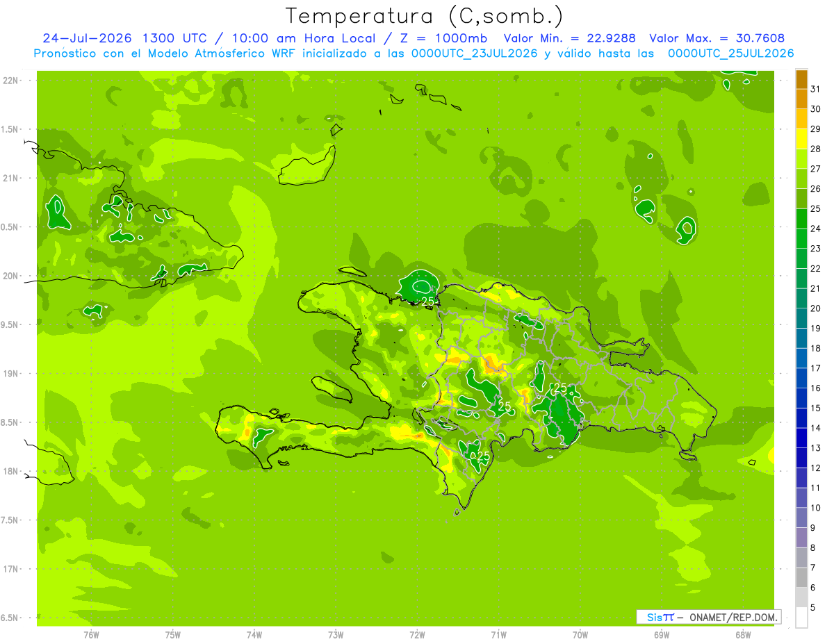Click the legend label "19"
834x644 pixels.
[x=816, y=329]
